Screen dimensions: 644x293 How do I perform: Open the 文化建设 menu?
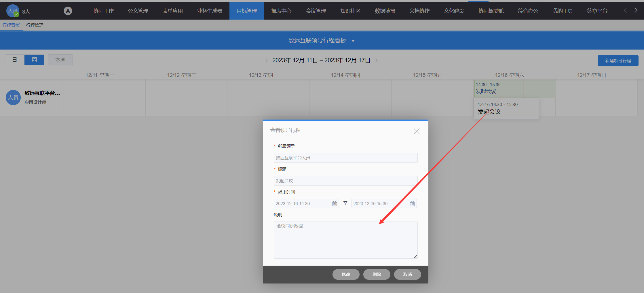(454, 11)
